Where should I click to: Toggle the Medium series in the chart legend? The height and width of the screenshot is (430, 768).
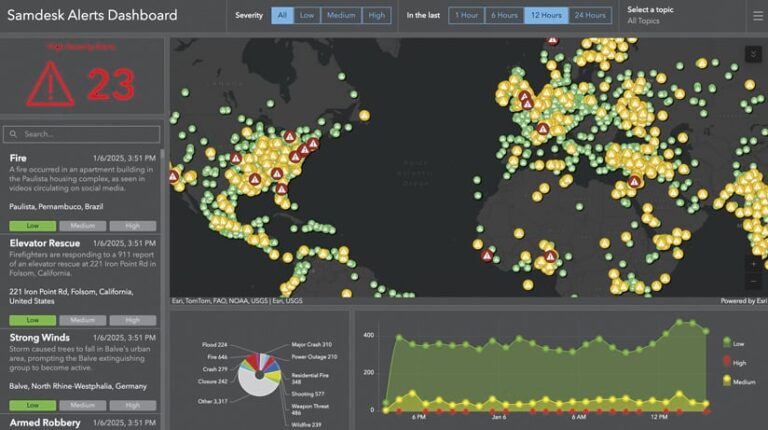click(739, 381)
